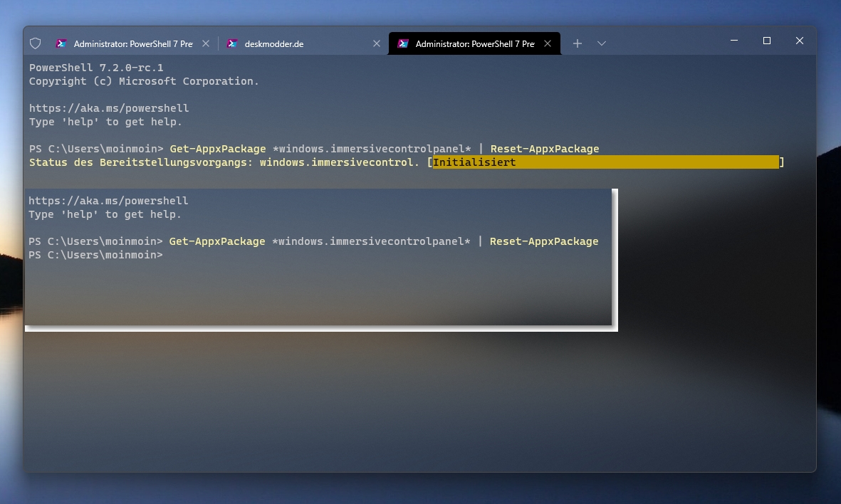Click Get-AppxPackage in the inset command
The image size is (841, 504).
pos(217,241)
